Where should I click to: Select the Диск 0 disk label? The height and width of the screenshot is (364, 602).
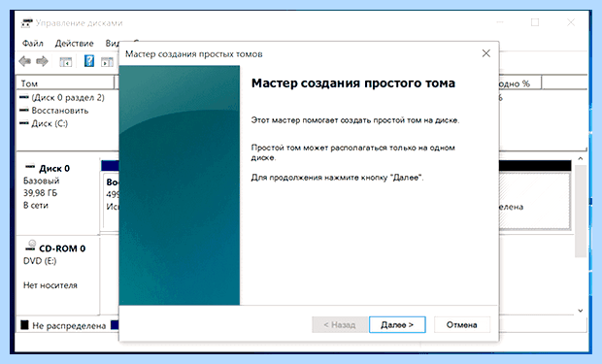point(54,169)
